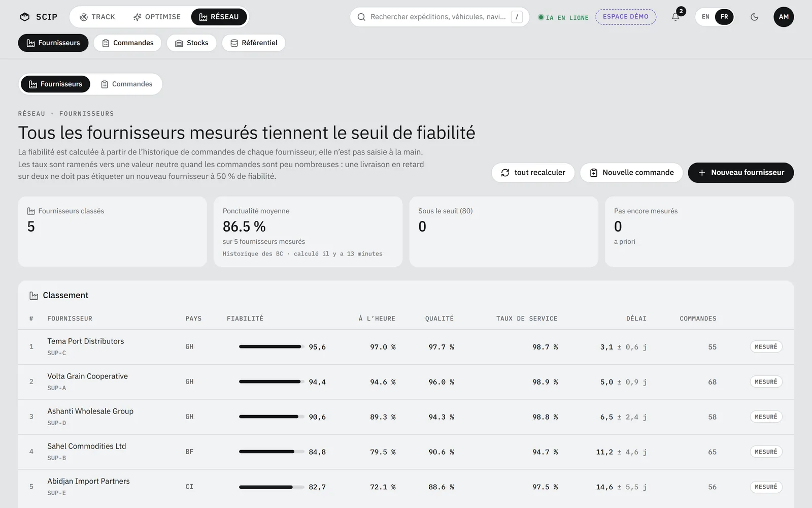The image size is (812, 508).
Task: Click MESURÉ badge for Sahel Commodities Ltd
Action: point(766,452)
